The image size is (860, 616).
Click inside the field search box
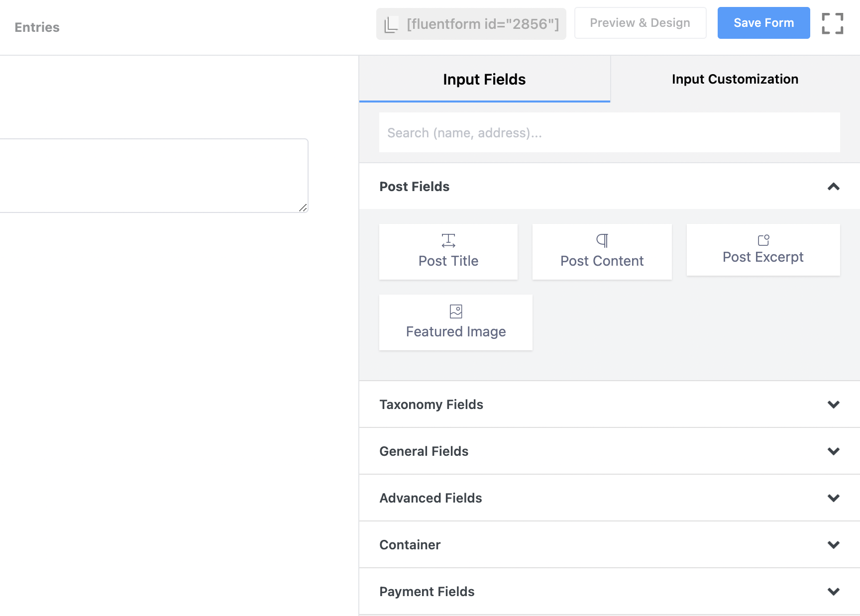[x=608, y=132]
